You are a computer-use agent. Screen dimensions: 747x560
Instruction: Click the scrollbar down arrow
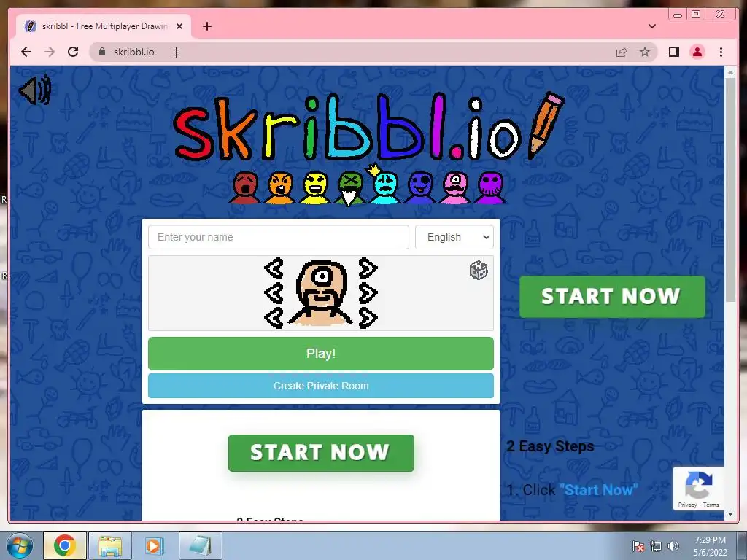tap(730, 514)
